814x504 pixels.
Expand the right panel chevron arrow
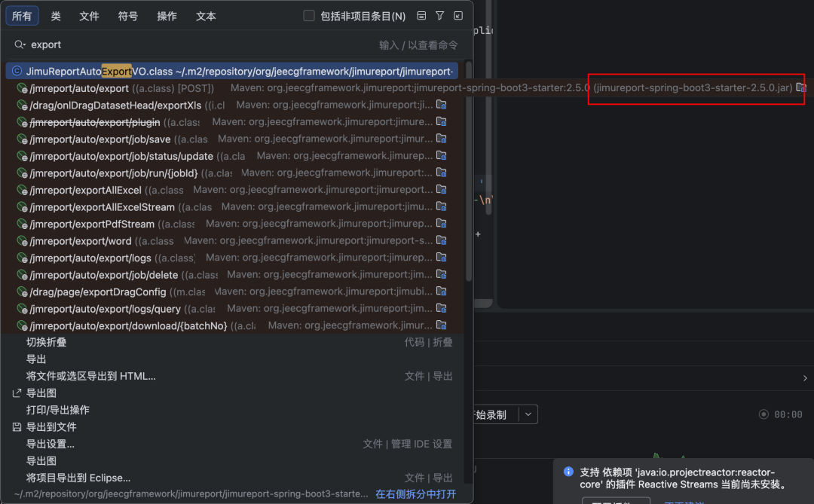805,378
